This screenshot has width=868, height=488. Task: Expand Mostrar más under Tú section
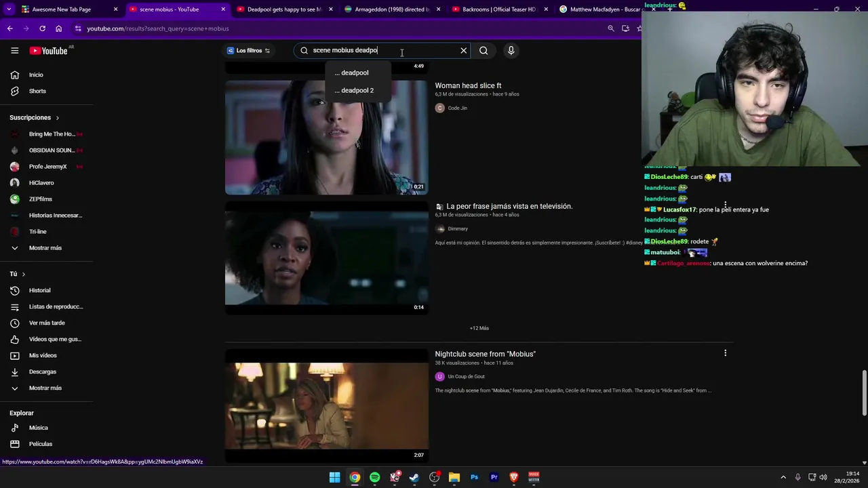46,388
